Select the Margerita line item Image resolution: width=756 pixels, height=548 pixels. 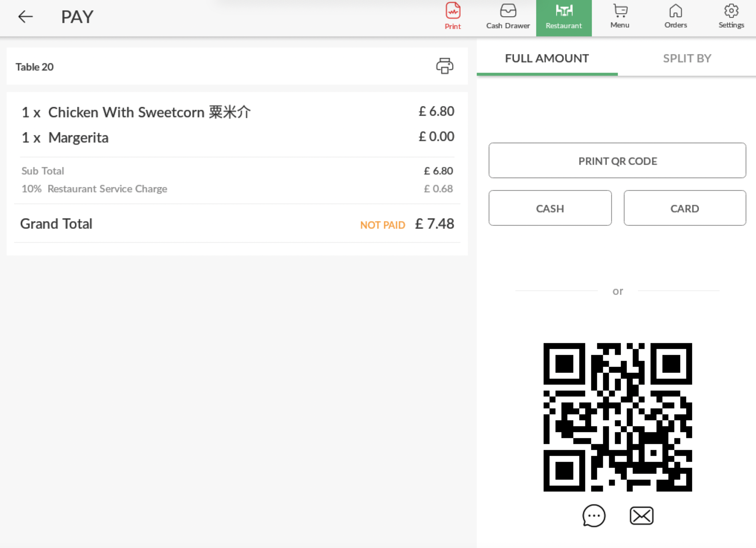coord(78,138)
